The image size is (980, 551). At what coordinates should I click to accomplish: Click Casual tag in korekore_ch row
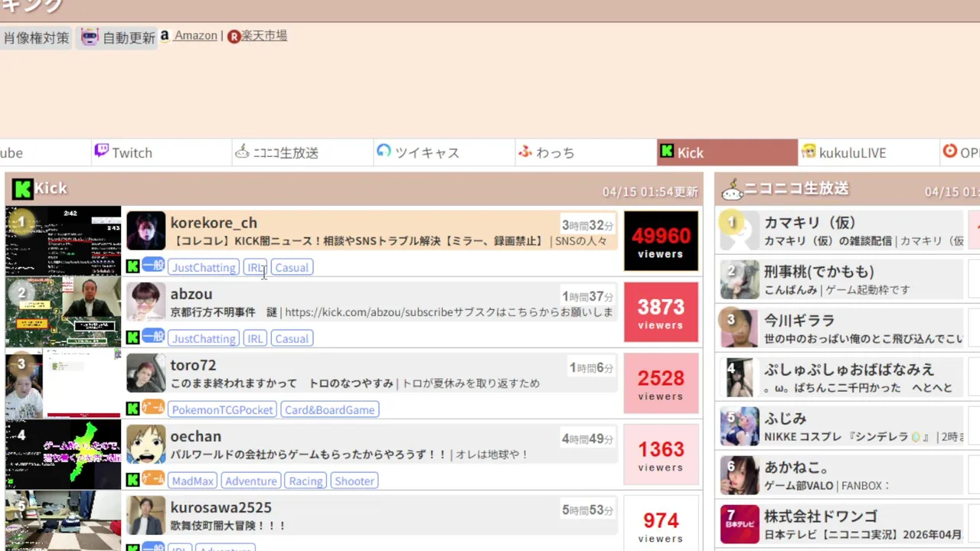(292, 267)
